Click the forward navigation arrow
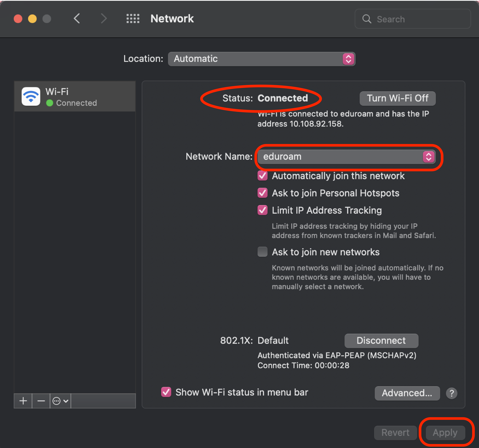 104,19
